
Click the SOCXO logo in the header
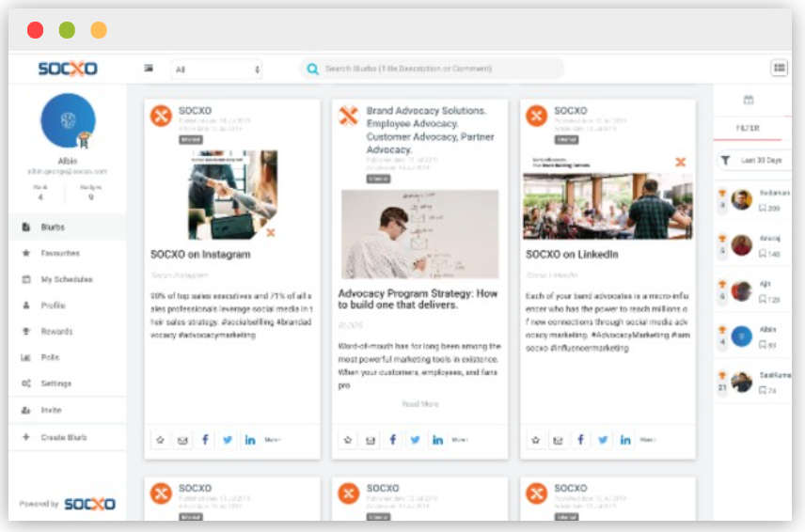(x=68, y=69)
